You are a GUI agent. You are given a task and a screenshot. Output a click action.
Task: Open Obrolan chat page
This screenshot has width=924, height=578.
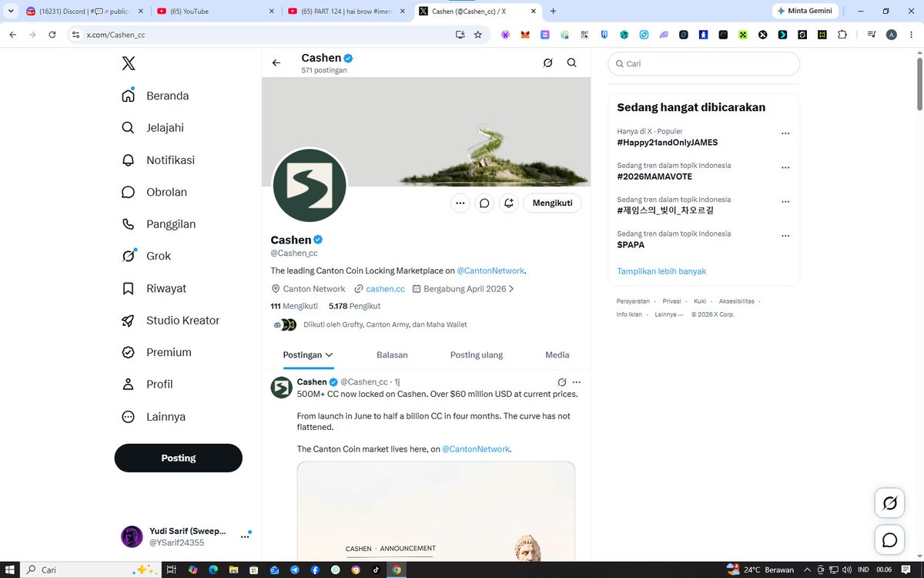pyautogui.click(x=154, y=192)
